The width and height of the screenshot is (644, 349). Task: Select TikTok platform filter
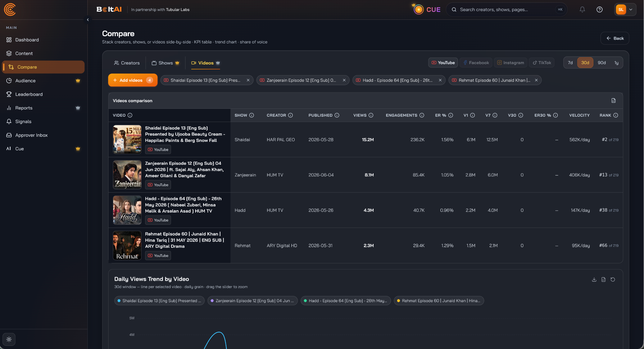pos(542,63)
